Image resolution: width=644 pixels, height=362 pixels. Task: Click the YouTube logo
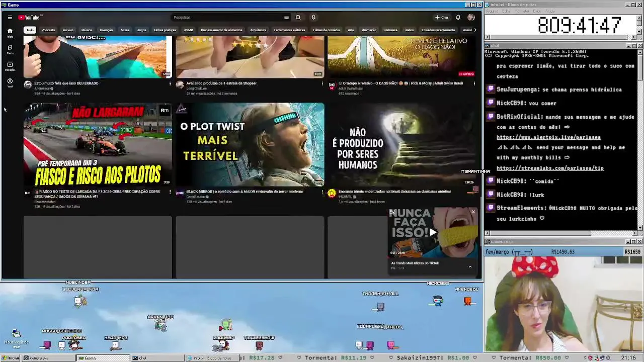coord(29,17)
